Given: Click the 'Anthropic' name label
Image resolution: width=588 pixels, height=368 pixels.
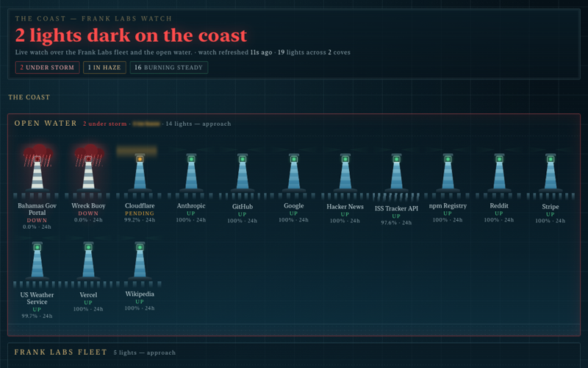Looking at the screenshot, I should [x=191, y=206].
